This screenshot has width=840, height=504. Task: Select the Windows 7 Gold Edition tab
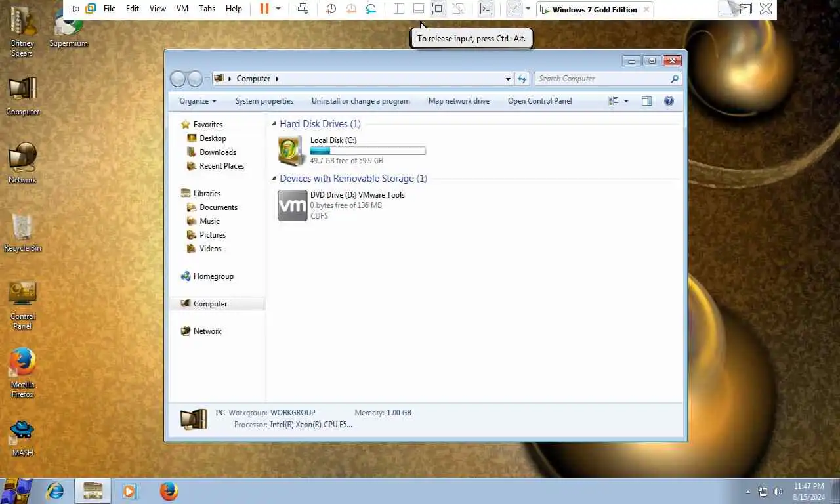click(594, 9)
